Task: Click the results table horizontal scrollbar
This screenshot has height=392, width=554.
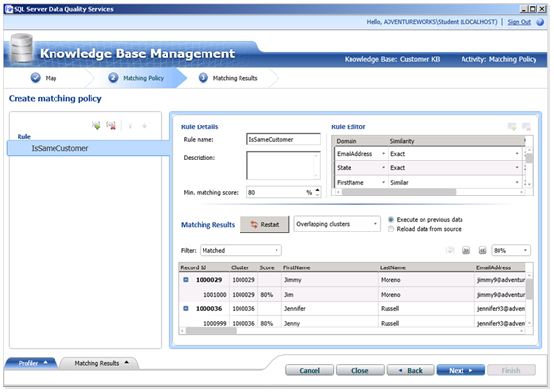Action: [211, 331]
